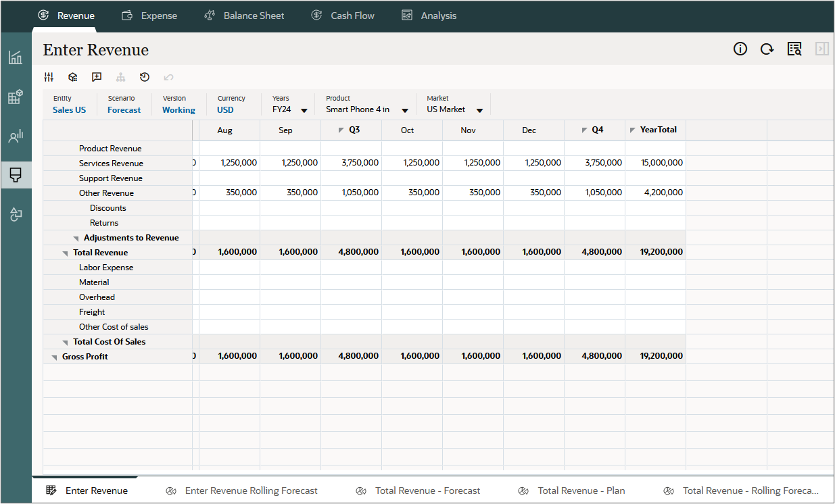The height and width of the screenshot is (504, 835).
Task: Select the Overhead row label
Action: 97,297
